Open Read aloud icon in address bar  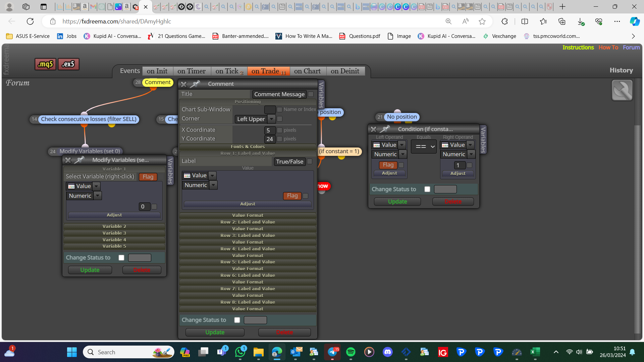(x=466, y=21)
